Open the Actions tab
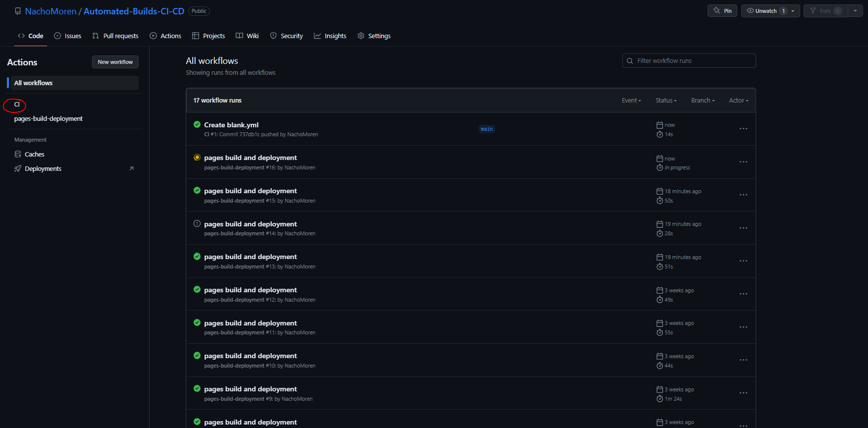The height and width of the screenshot is (428, 868). 165,36
